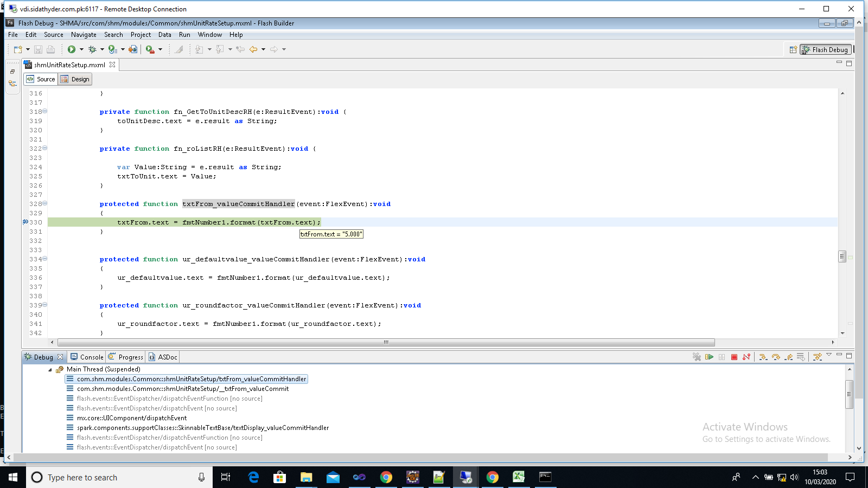Image resolution: width=868 pixels, height=488 pixels.
Task: Click the Windows Start button
Action: [13, 477]
